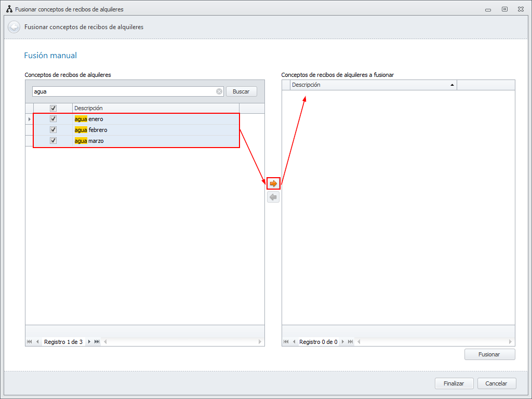Select the agua febrero row text
532x399 pixels.
click(x=91, y=130)
